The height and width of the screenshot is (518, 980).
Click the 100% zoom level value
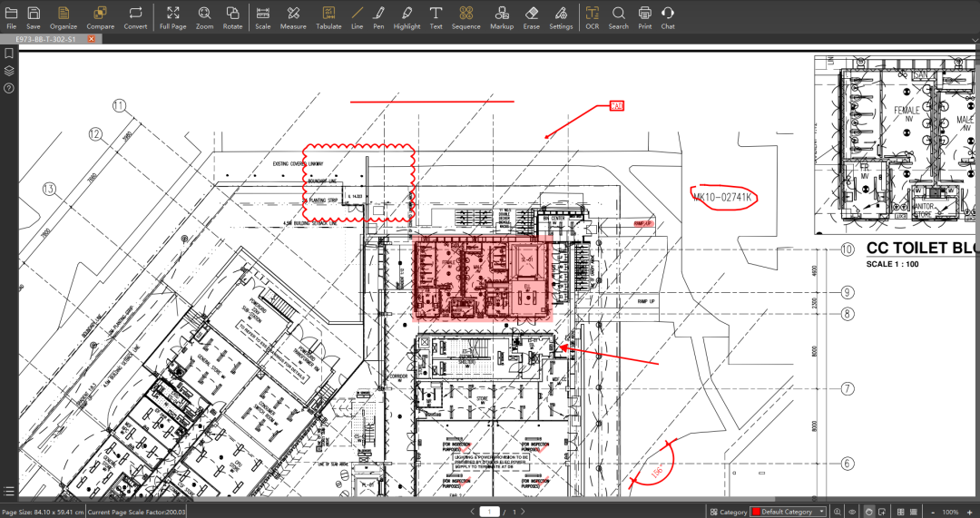click(950, 512)
